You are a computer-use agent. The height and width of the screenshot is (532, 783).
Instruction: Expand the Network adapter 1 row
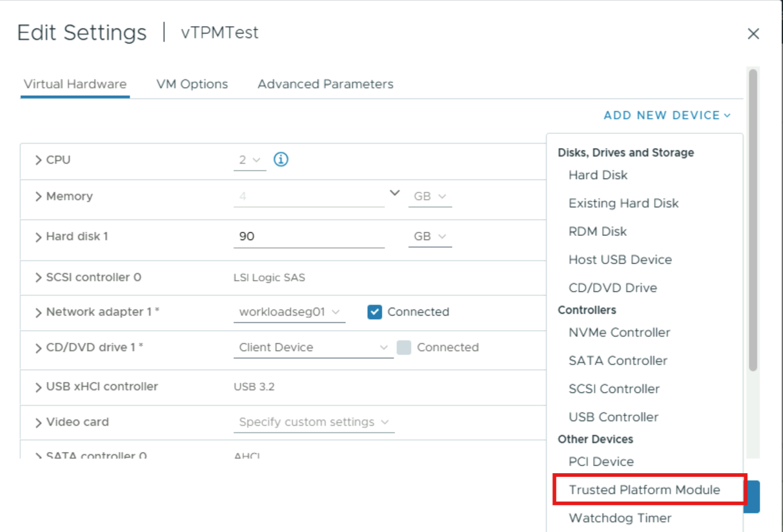coord(39,312)
